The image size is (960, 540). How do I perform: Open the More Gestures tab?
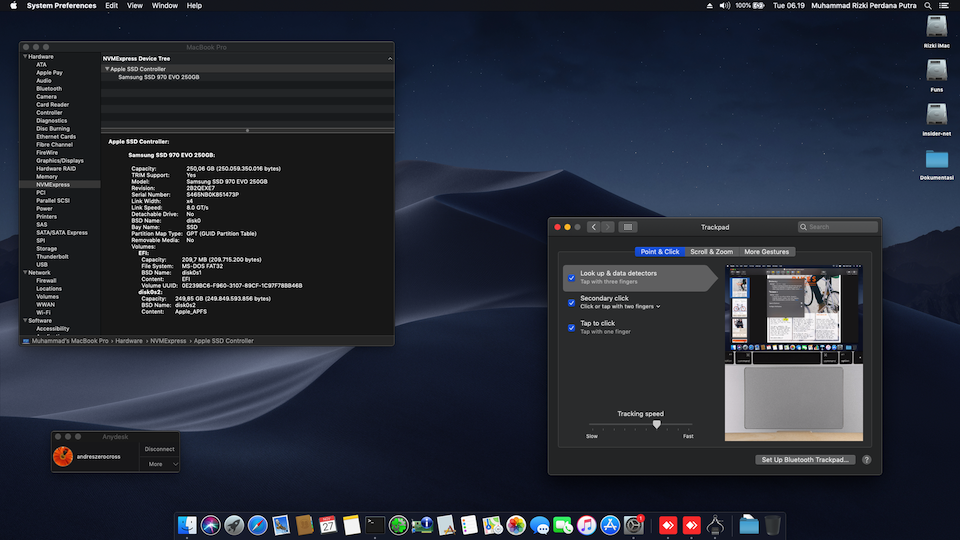(766, 252)
